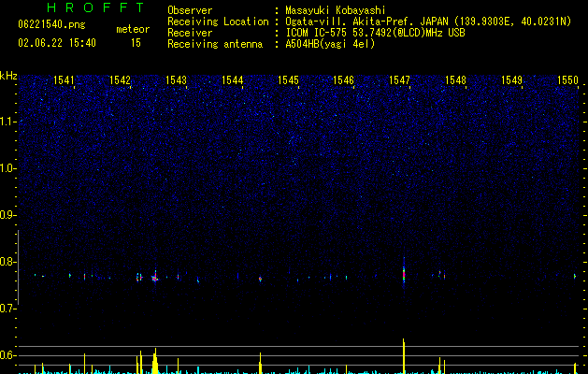Click the Observer label

click(x=190, y=10)
